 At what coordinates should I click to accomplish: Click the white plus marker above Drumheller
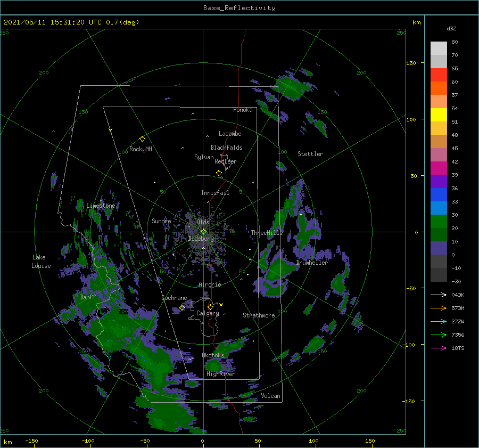(x=301, y=214)
